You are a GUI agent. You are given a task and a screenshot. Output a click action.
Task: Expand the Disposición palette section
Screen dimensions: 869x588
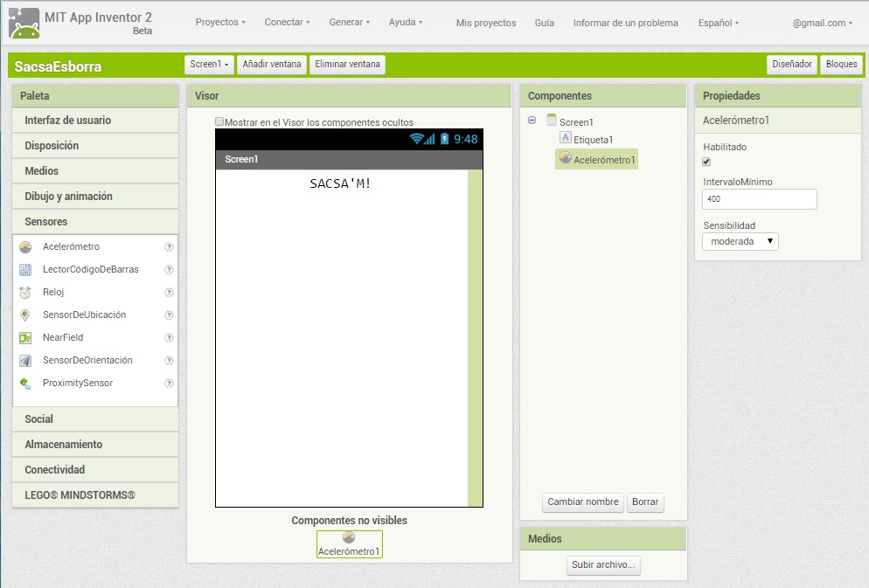[x=95, y=146]
